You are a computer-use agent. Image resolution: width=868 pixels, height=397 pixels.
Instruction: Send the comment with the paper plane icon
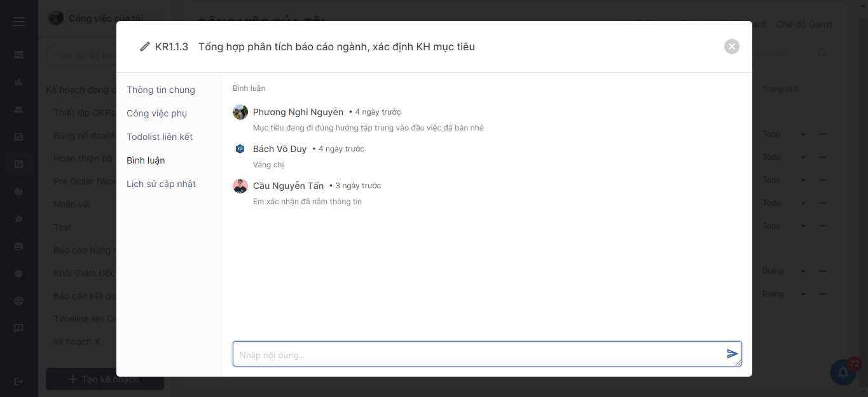click(732, 354)
